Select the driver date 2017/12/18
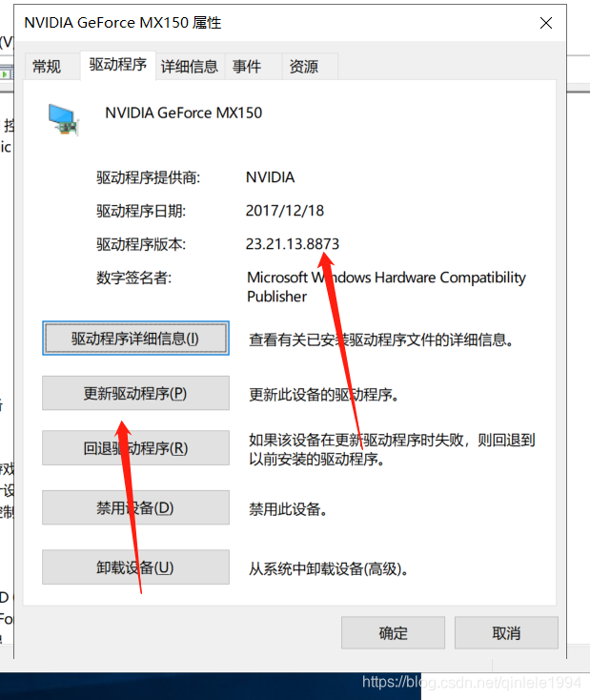 click(285, 211)
